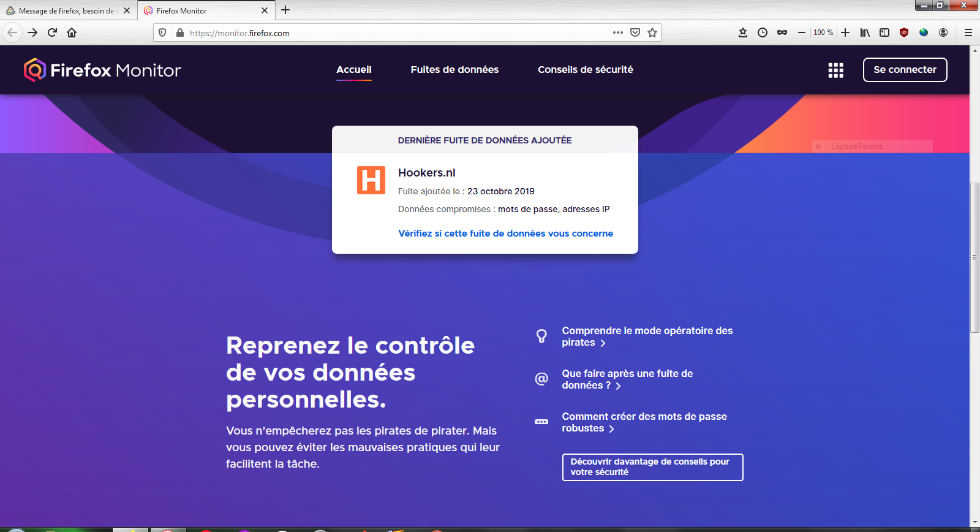Bookmark this page with star icon
Viewport: 980px width, 532px height.
652,32
